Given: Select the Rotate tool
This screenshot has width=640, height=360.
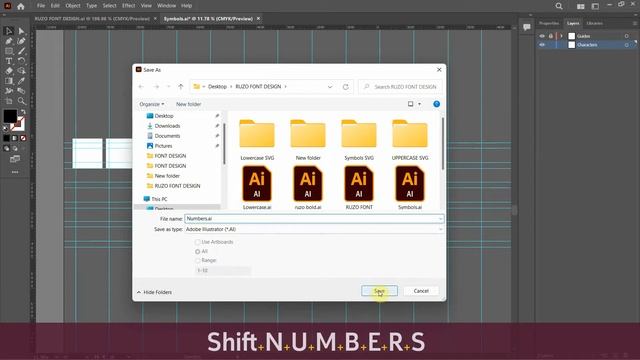Looking at the screenshot, I should [x=21, y=61].
